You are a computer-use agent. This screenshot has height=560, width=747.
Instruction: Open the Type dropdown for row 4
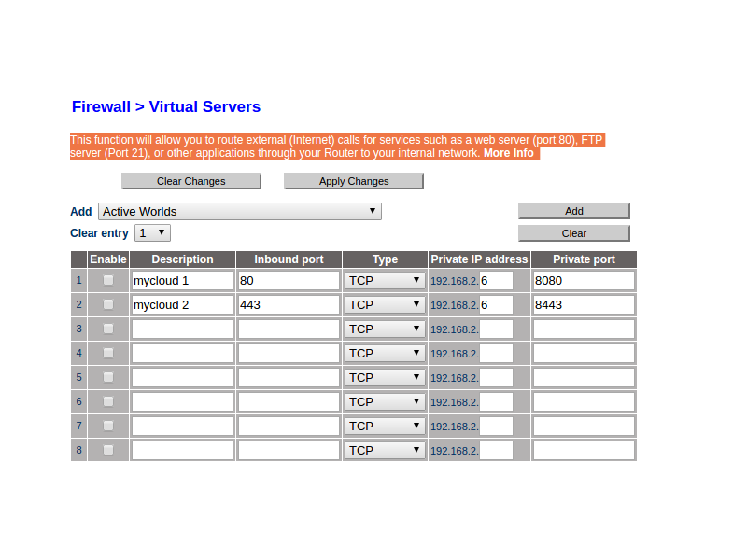(385, 354)
